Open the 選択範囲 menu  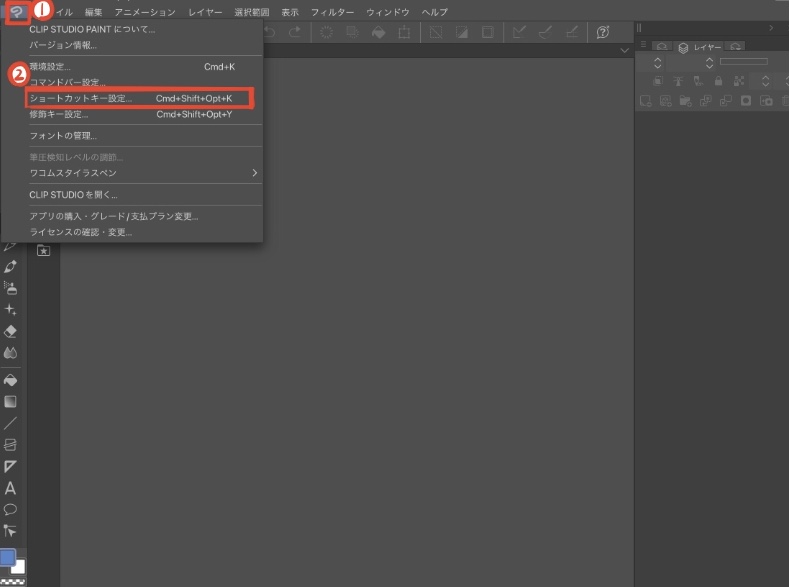pyautogui.click(x=252, y=12)
